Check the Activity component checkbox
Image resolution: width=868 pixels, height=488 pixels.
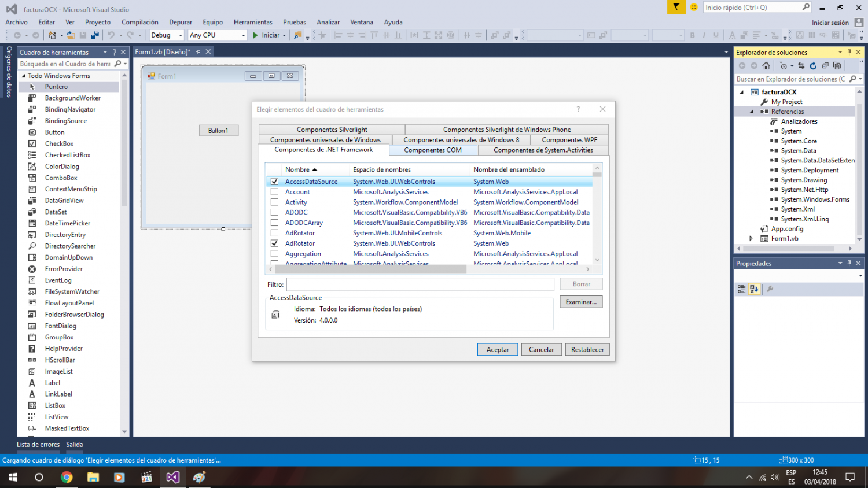click(x=275, y=202)
